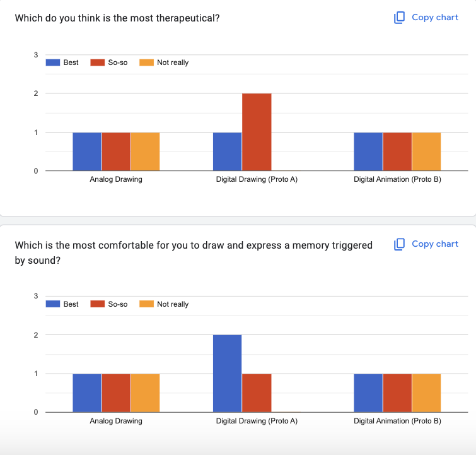Click the copy icon for the comfortable-to-draw chart
The height and width of the screenshot is (455, 476).
399,244
